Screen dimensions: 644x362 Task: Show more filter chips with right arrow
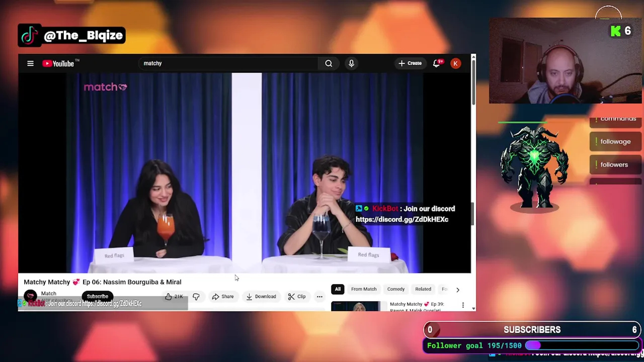point(457,290)
